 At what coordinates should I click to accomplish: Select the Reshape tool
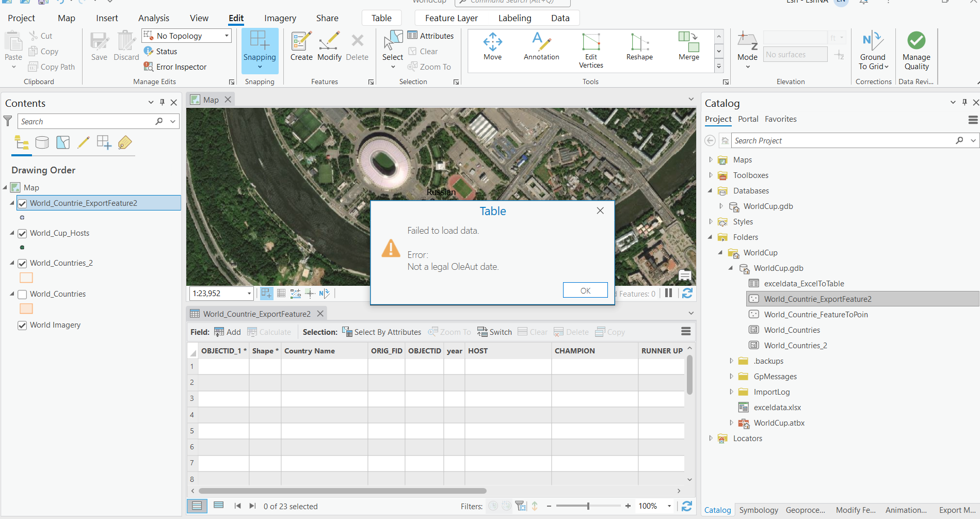coord(639,46)
